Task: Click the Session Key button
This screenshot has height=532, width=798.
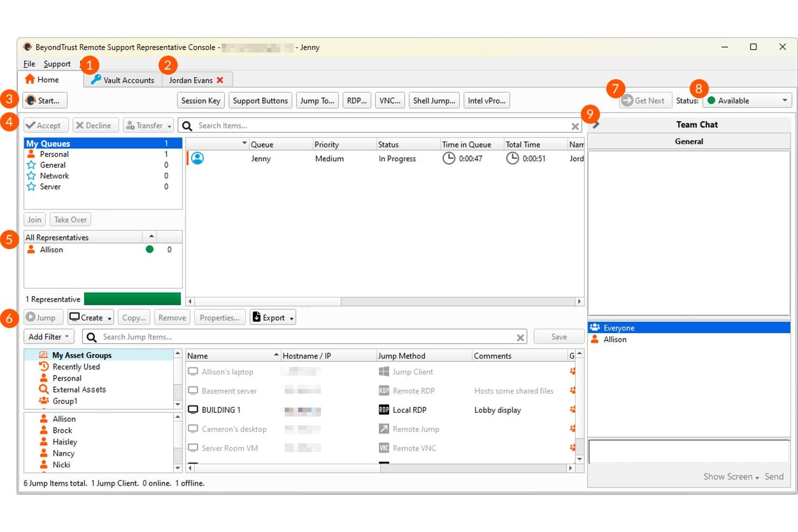Action: point(201,101)
